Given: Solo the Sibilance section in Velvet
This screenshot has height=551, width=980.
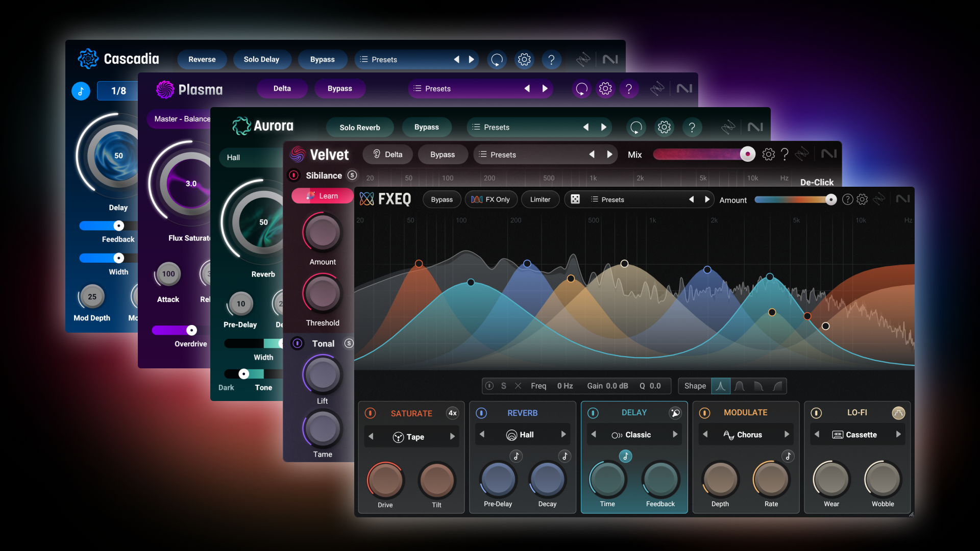Looking at the screenshot, I should pos(352,175).
